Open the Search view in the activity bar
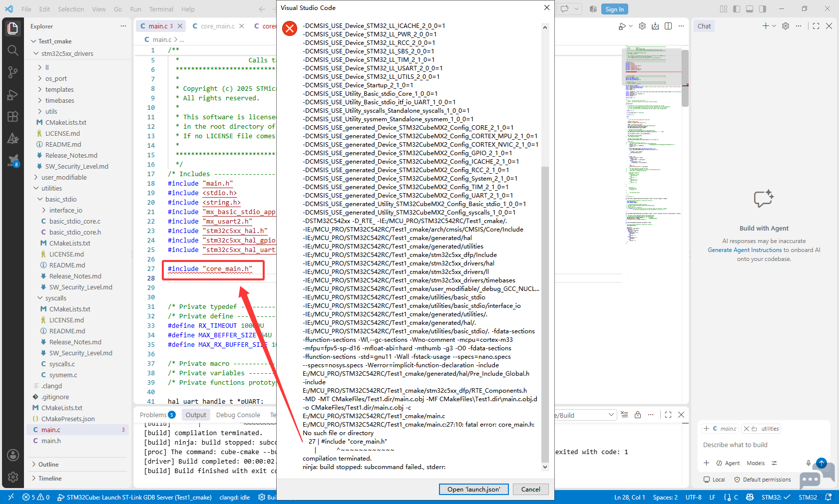839x504 pixels. (x=13, y=50)
